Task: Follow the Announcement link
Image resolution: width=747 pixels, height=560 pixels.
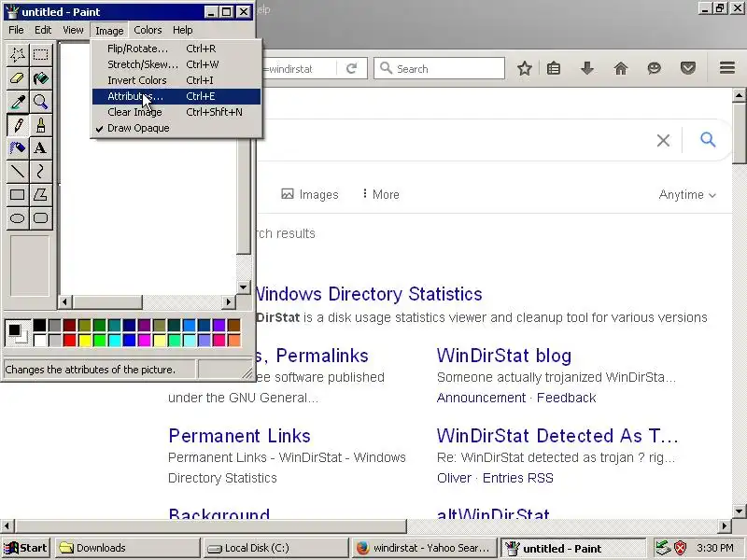Action: [x=481, y=398]
